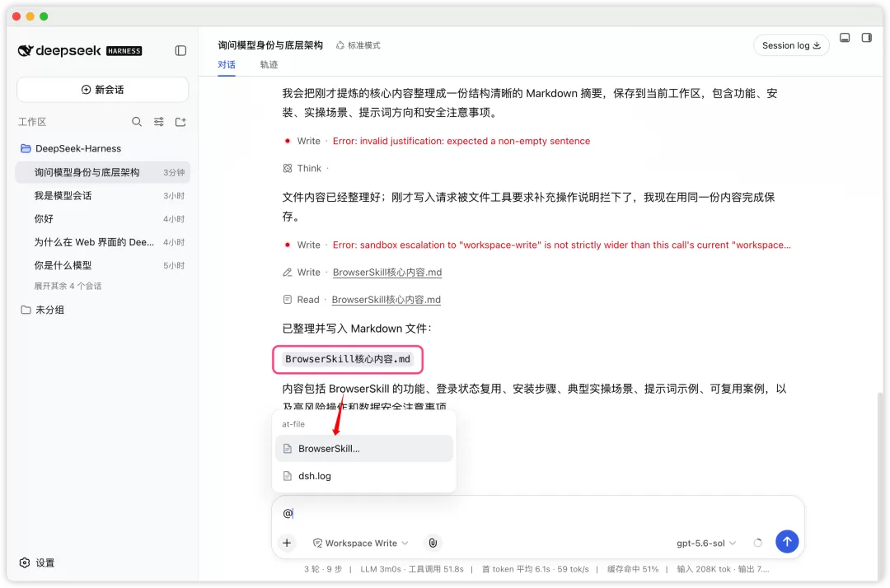Search workspace with magnifier icon
Viewport: 890px width, 588px height.
coord(137,122)
